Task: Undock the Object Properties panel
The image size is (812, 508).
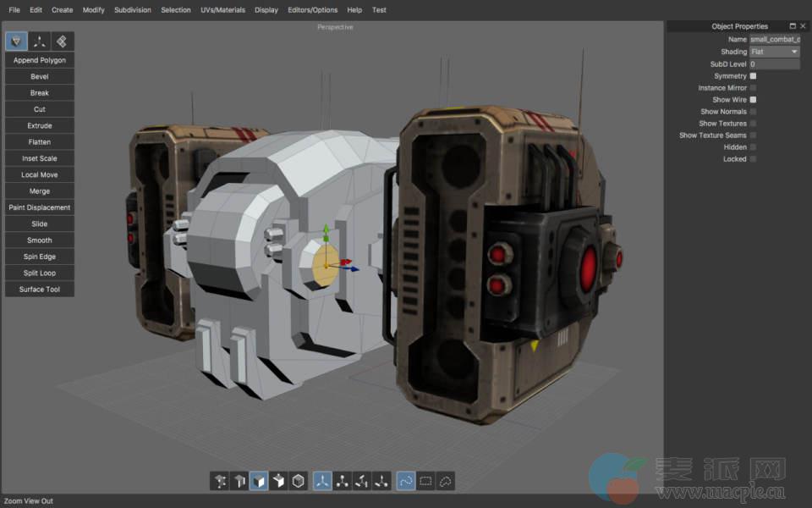Action: (793, 26)
